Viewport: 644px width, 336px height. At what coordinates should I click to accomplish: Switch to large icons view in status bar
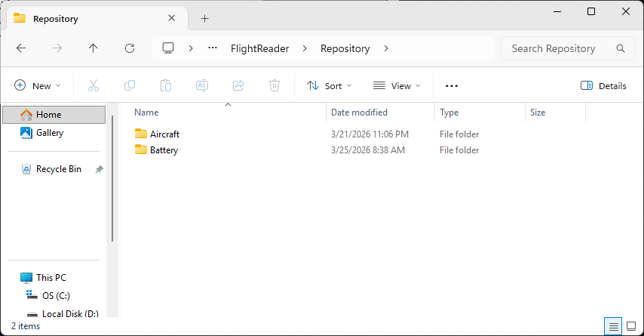click(x=630, y=326)
